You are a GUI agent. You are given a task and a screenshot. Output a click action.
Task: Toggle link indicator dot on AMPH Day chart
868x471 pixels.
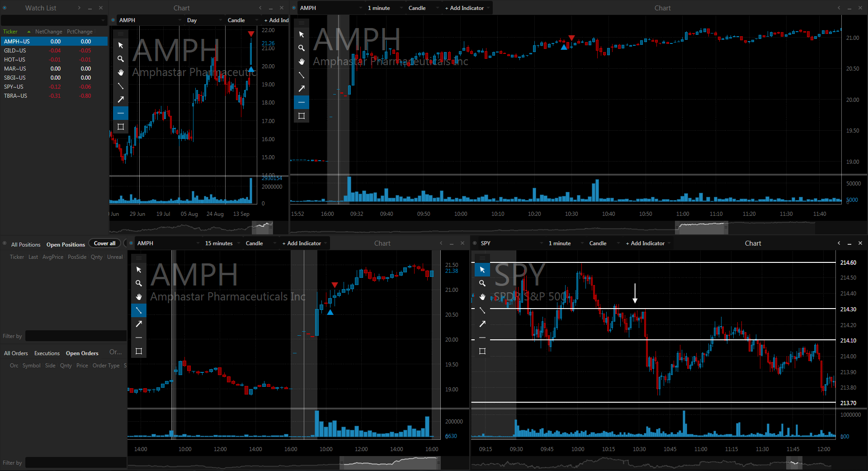tap(113, 20)
